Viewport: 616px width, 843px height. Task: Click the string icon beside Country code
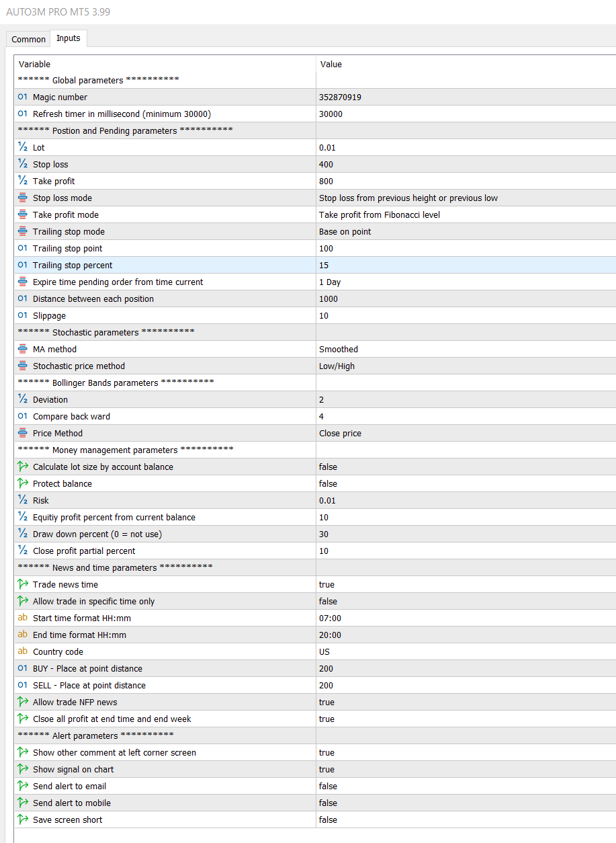point(23,651)
